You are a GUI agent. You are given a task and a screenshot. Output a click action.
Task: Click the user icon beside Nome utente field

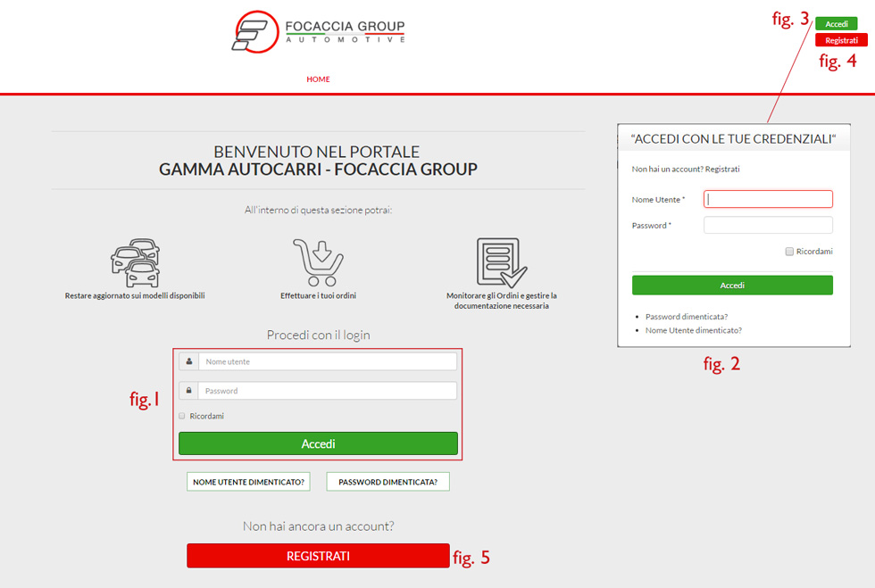189,361
